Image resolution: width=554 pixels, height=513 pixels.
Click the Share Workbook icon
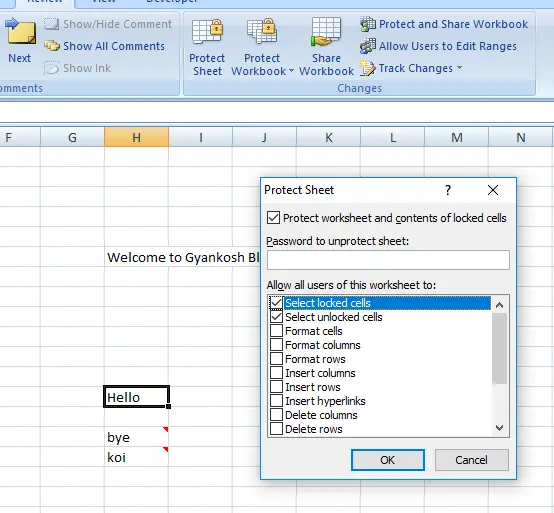[326, 31]
